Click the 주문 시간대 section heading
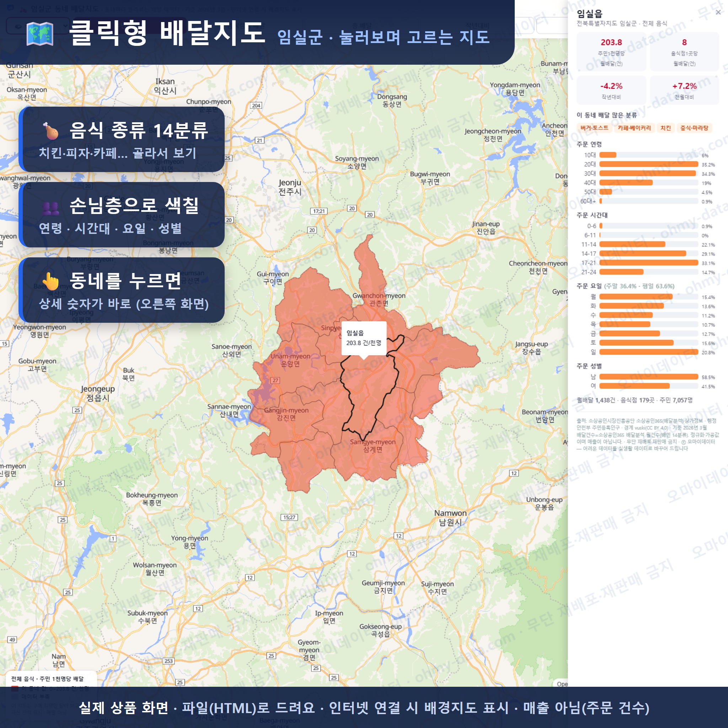The image size is (728, 728). click(x=592, y=215)
